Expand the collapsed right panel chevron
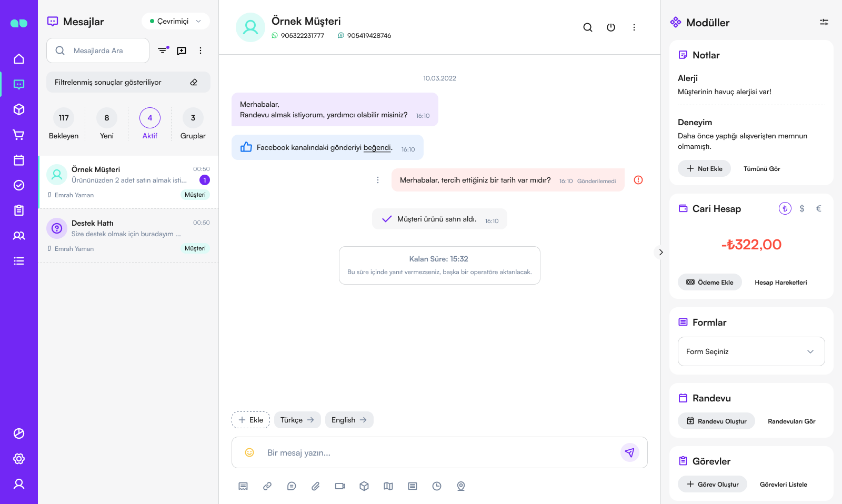The width and height of the screenshot is (842, 504). click(x=660, y=253)
